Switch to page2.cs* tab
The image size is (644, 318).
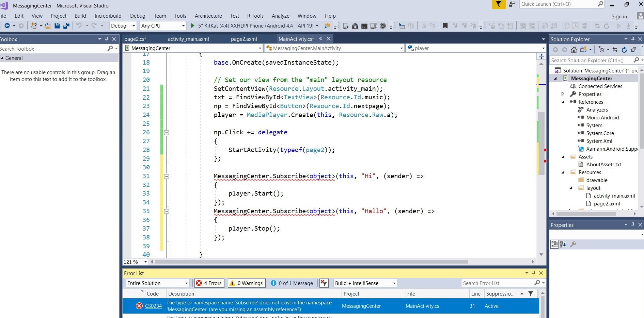click(135, 39)
